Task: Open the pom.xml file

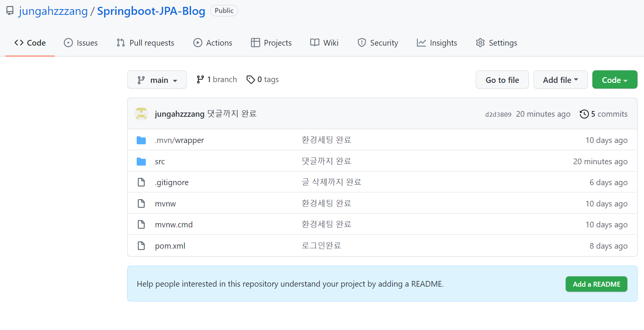Action: click(x=170, y=246)
